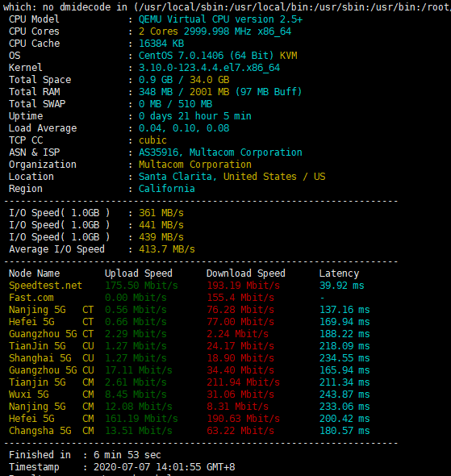Screen dimensions: 451x476
Task: Click the latency value 188.22 ms
Action: point(345,334)
